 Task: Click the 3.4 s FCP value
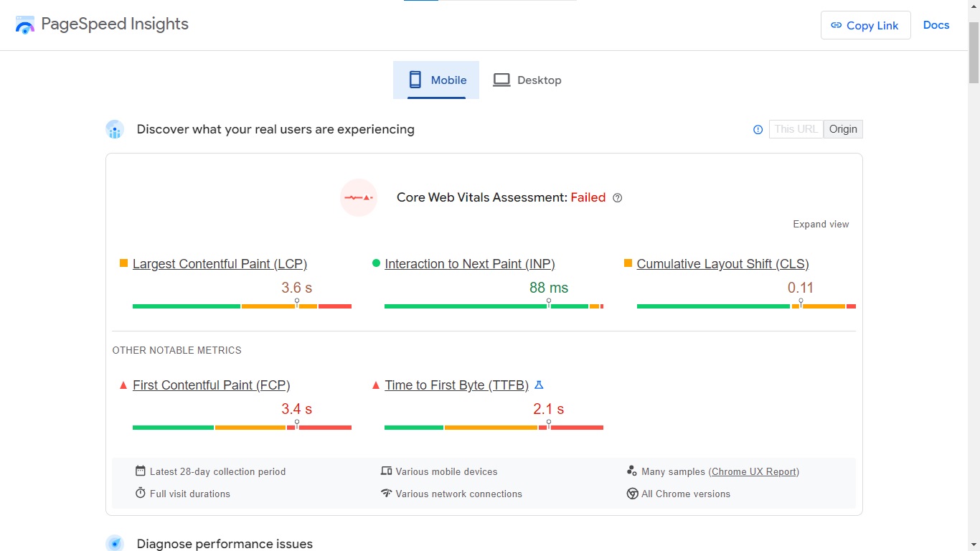pyautogui.click(x=296, y=409)
